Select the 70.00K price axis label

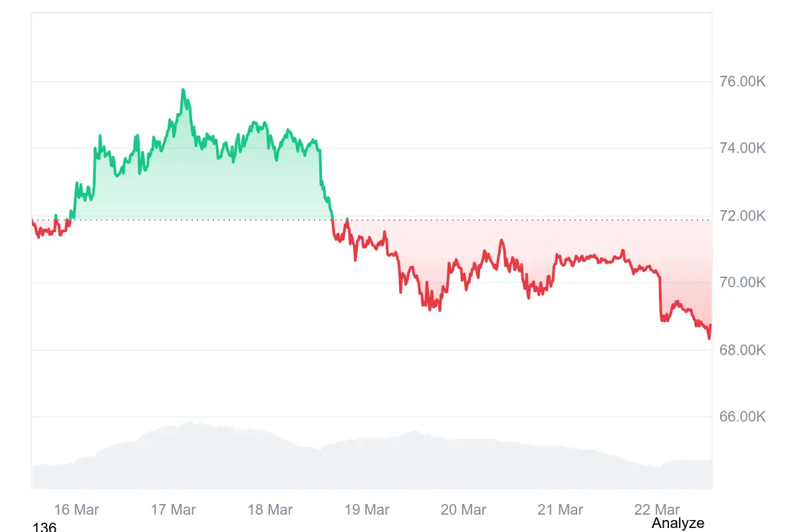point(743,283)
